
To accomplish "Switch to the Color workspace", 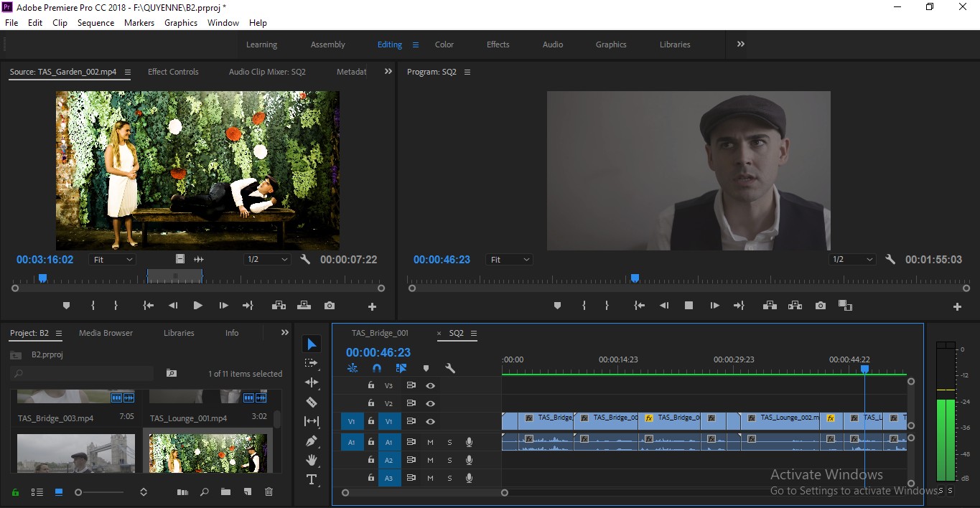I will click(444, 44).
